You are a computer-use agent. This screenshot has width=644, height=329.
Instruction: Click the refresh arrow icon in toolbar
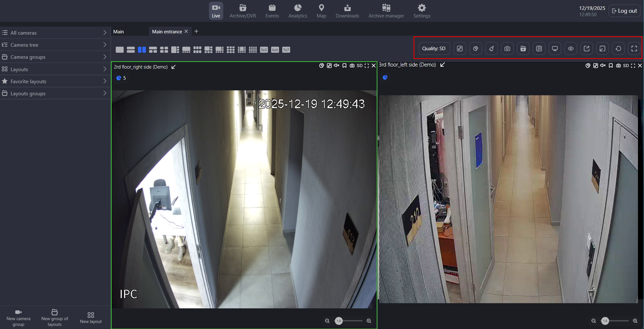(x=618, y=49)
